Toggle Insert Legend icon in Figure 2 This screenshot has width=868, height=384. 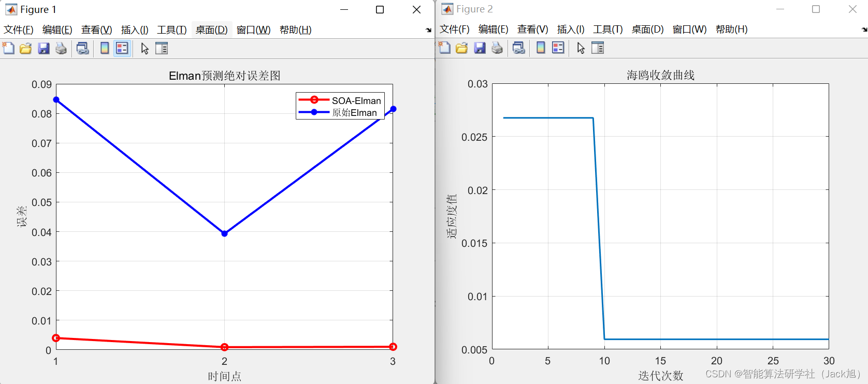(x=558, y=48)
